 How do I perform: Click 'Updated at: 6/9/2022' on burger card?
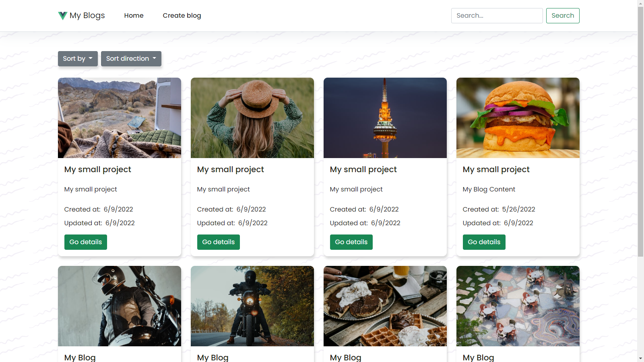[x=498, y=223]
